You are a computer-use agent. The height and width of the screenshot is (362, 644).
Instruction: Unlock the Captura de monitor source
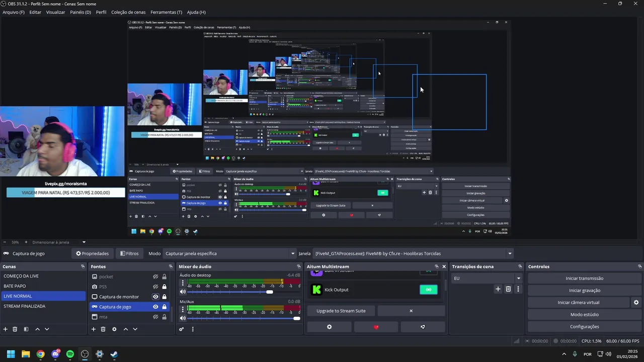click(x=164, y=297)
